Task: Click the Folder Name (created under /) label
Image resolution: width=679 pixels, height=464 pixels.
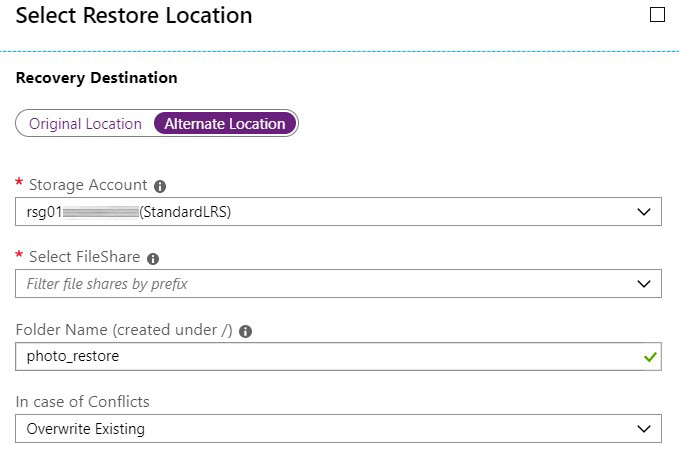Action: coord(124,330)
